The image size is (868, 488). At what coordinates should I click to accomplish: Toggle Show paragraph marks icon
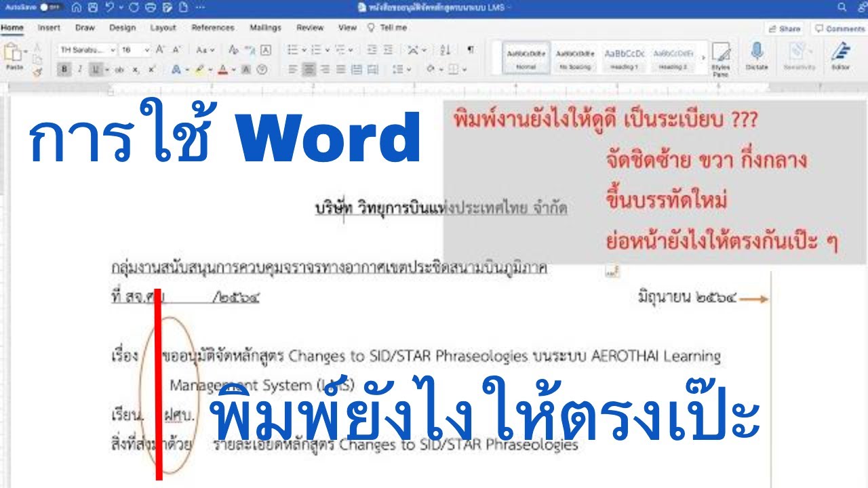coord(471,49)
